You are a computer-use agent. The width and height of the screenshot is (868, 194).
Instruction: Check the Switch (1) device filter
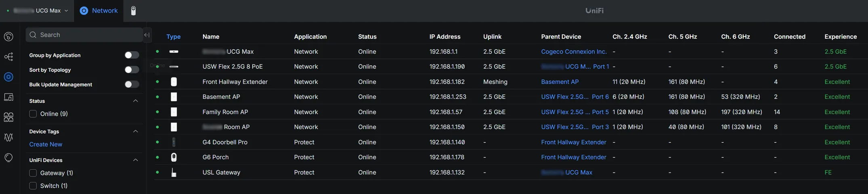tap(33, 186)
